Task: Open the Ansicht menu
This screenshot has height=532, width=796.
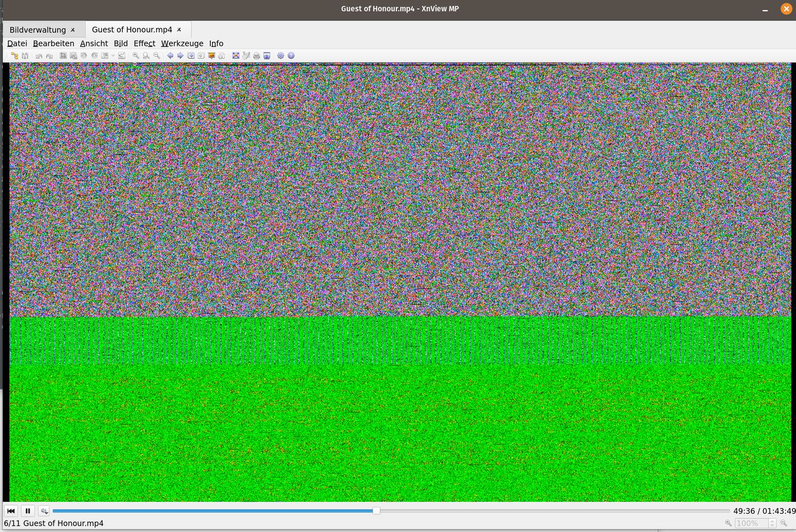Action: [94, 43]
